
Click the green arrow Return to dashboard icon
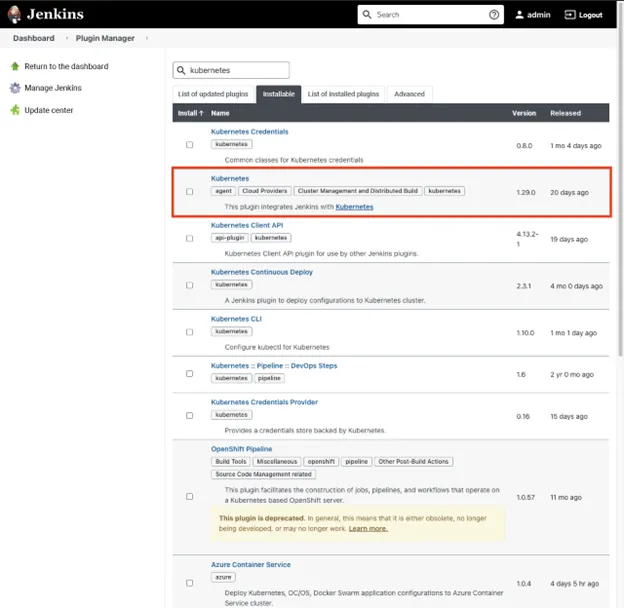[15, 66]
